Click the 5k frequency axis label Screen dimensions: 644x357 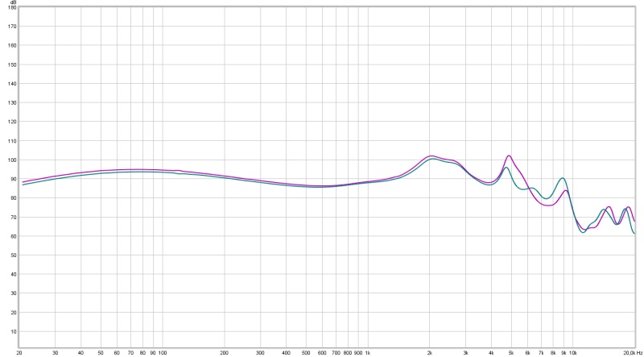[511, 352]
